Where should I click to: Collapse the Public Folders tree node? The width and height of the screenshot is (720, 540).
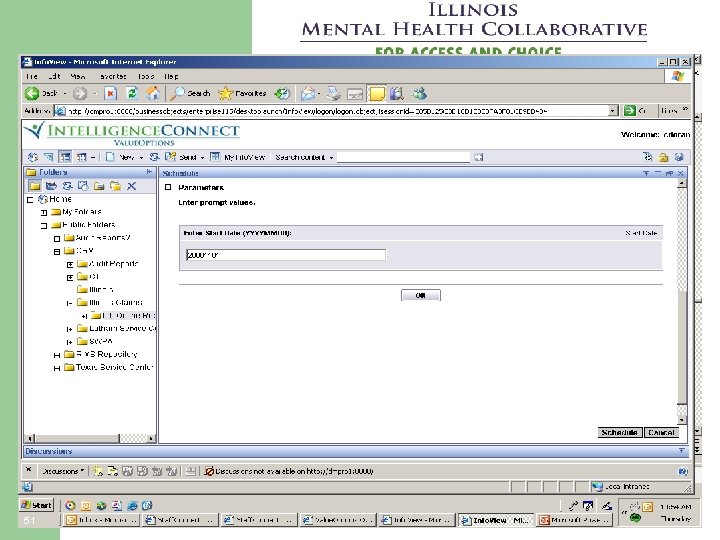point(44,225)
